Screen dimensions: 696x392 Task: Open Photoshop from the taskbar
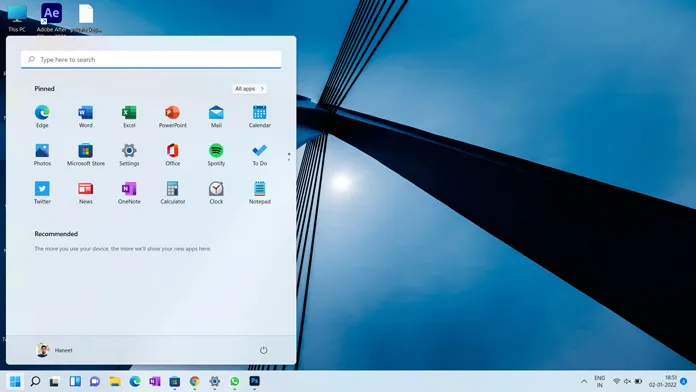(254, 381)
